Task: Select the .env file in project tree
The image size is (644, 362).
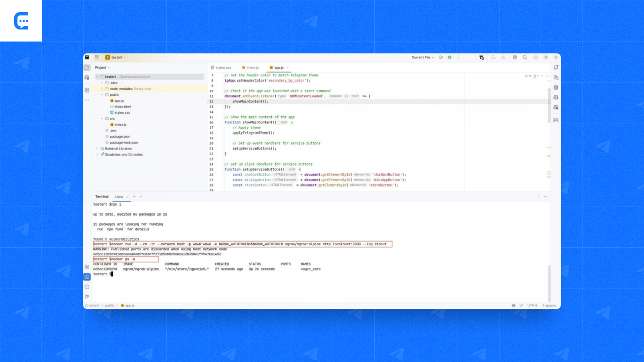Action: [111, 131]
